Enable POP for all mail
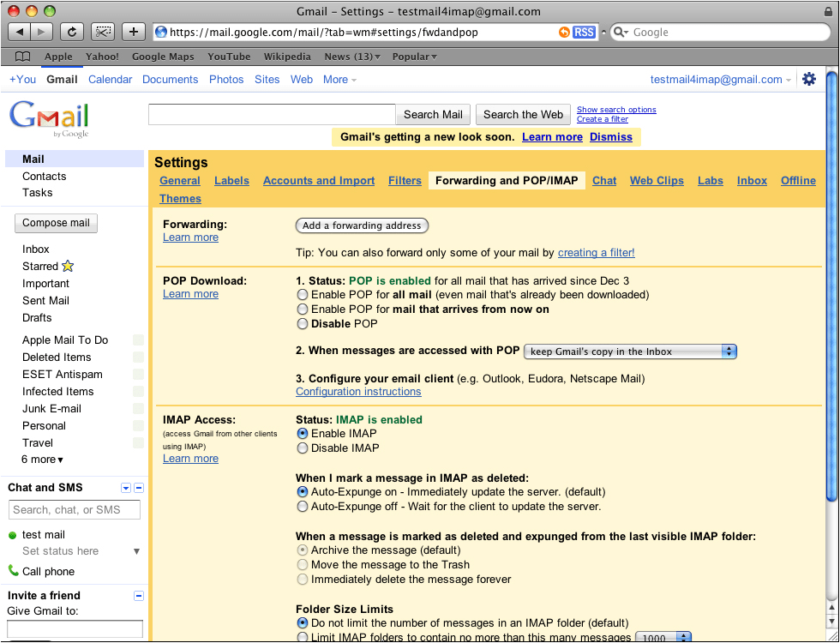Viewport: 840px width, 643px height. pyautogui.click(x=303, y=294)
